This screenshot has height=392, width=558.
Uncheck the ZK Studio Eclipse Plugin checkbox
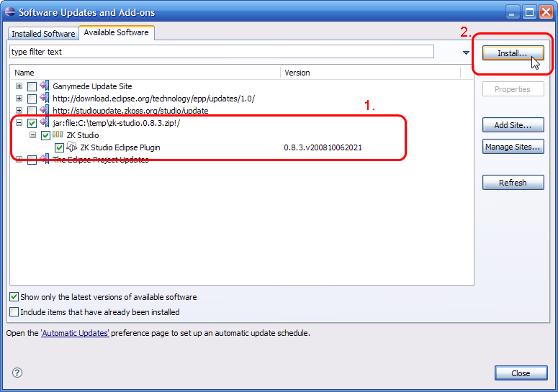click(x=59, y=147)
